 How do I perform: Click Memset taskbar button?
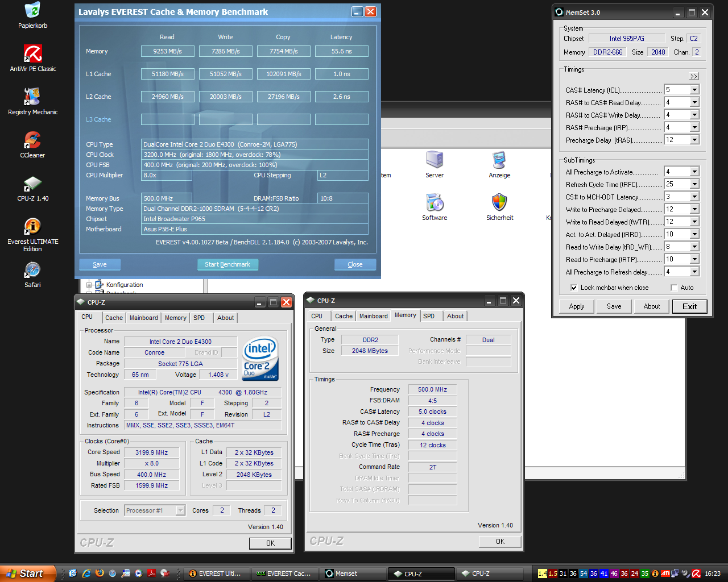click(353, 573)
